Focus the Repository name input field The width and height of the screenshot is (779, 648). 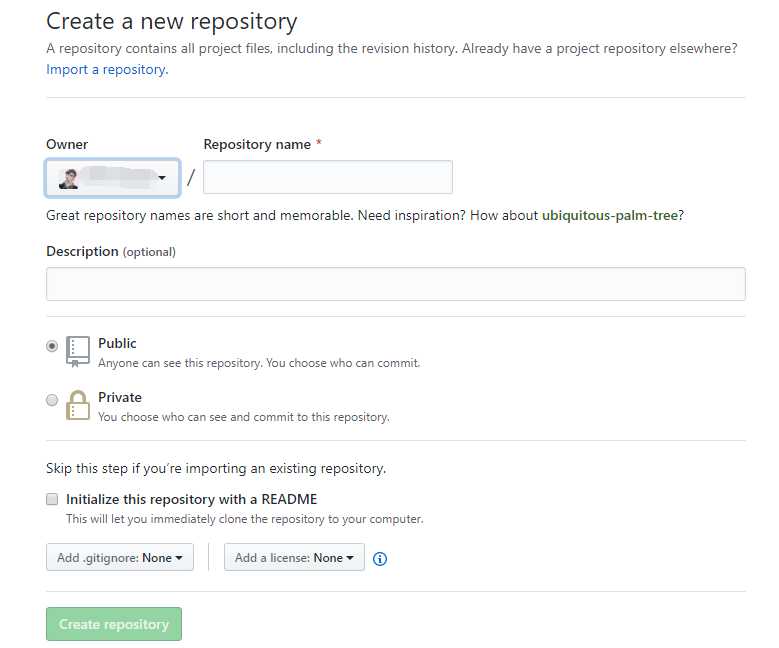(328, 177)
